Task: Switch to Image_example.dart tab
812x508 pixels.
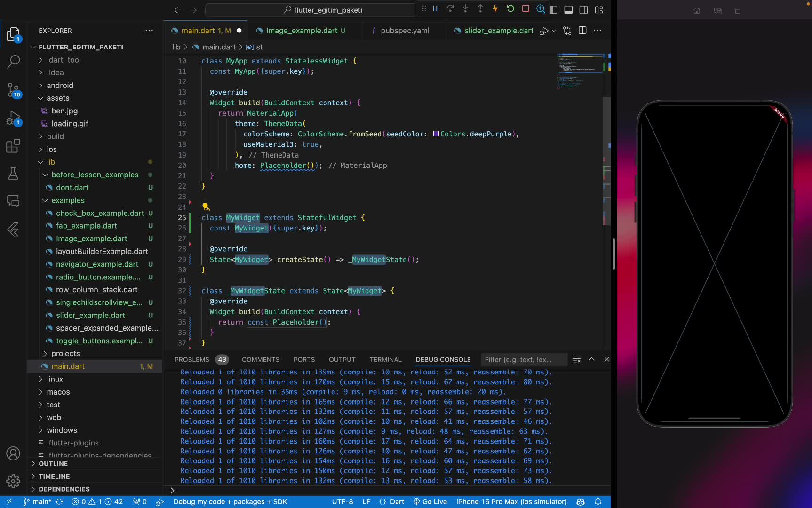Action: coord(305,31)
